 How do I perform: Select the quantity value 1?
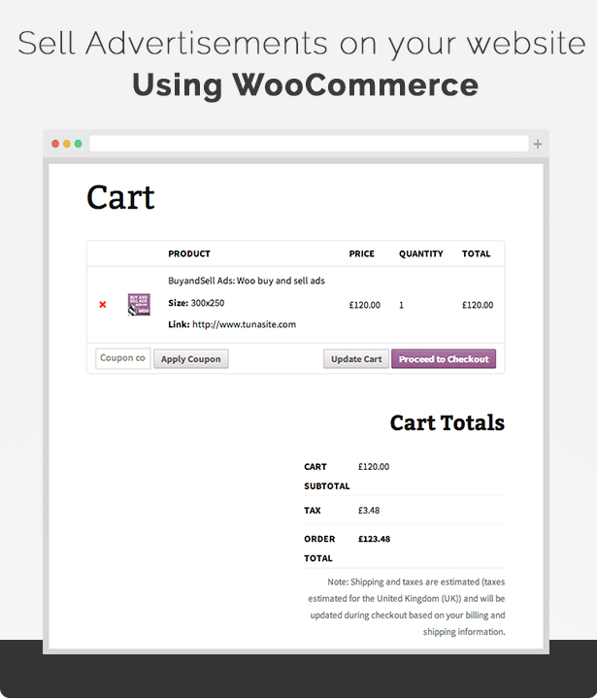(402, 305)
